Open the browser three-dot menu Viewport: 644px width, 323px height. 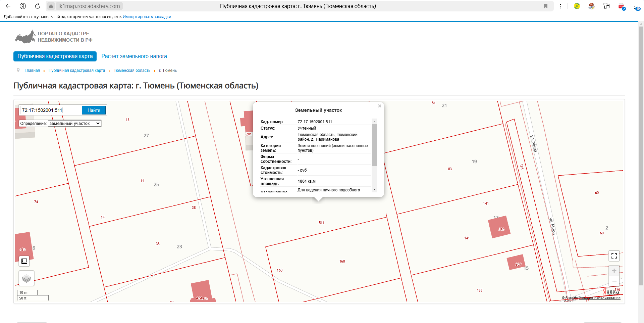560,6
